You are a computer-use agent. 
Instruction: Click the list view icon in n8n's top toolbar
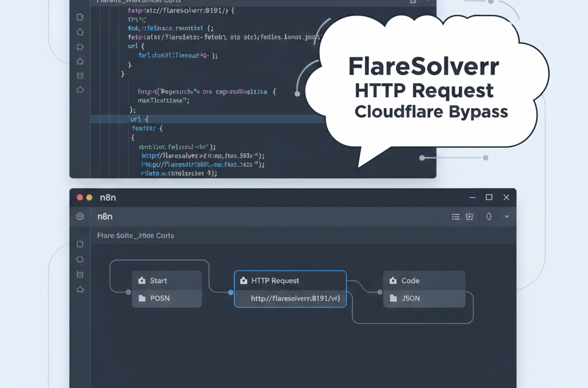455,216
